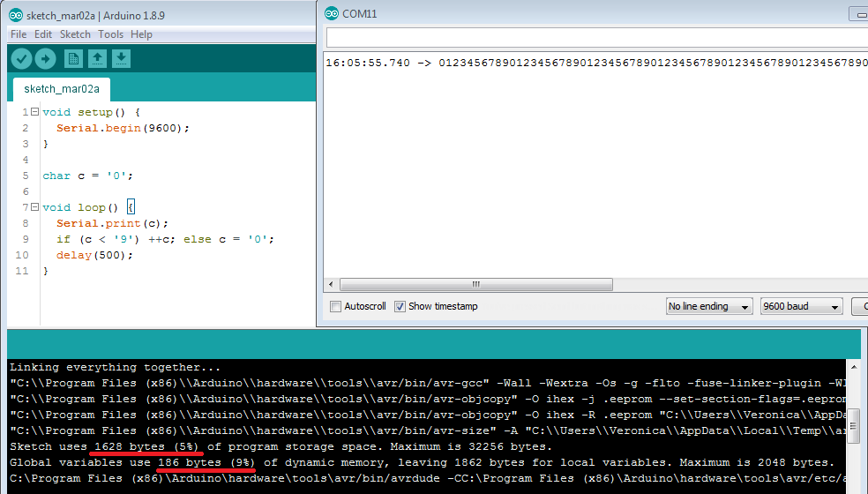Click the if (c < '9') line
Screen dimensions: 868x494
tap(165, 239)
